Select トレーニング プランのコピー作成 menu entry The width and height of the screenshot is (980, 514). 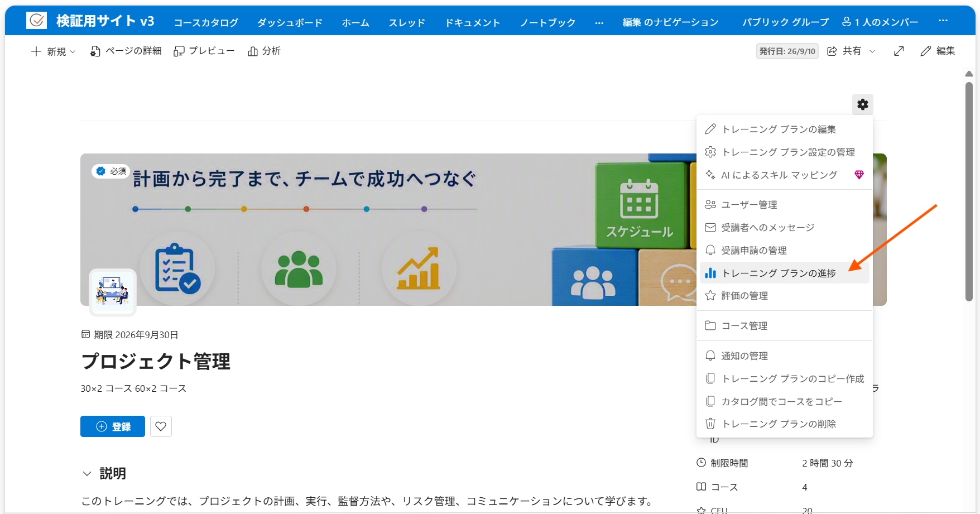785,378
